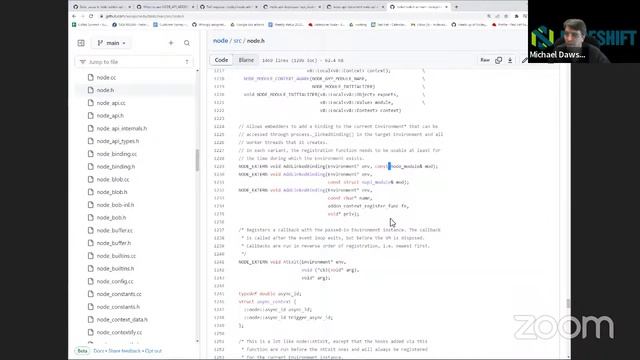Click line number 1241 in code
The image size is (640, 360).
point(219,262)
